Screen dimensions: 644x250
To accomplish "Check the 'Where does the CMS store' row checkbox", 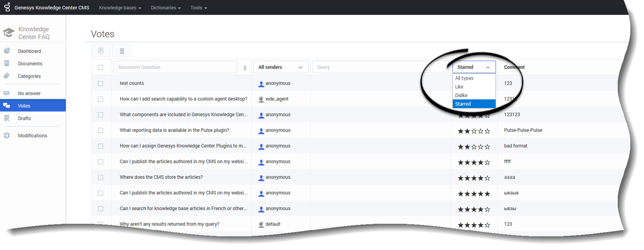I will [101, 178].
